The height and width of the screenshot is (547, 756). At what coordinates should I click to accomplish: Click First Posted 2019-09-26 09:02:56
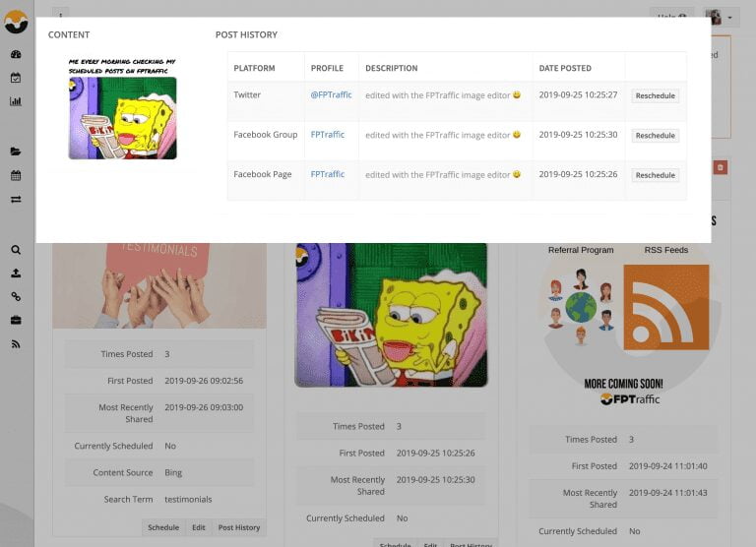pos(204,381)
